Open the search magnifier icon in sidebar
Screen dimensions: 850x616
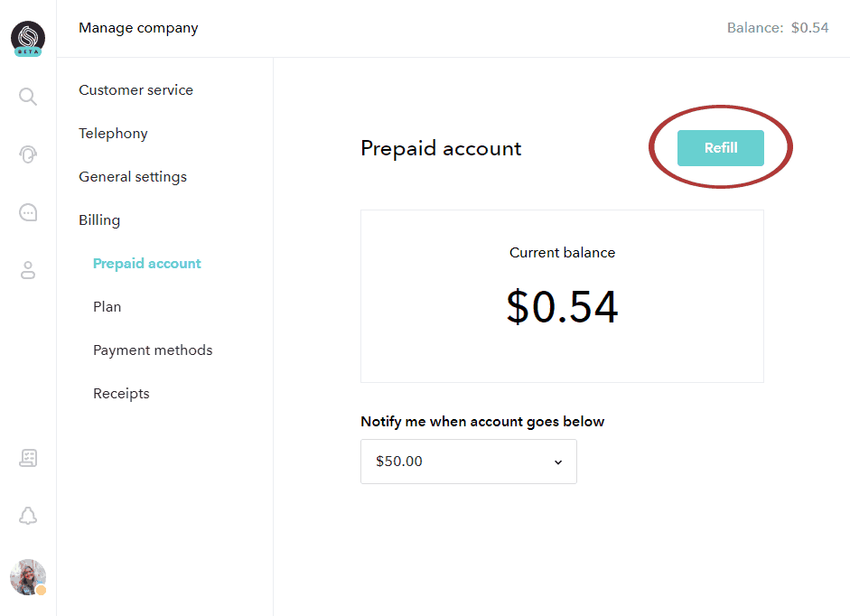point(28,97)
